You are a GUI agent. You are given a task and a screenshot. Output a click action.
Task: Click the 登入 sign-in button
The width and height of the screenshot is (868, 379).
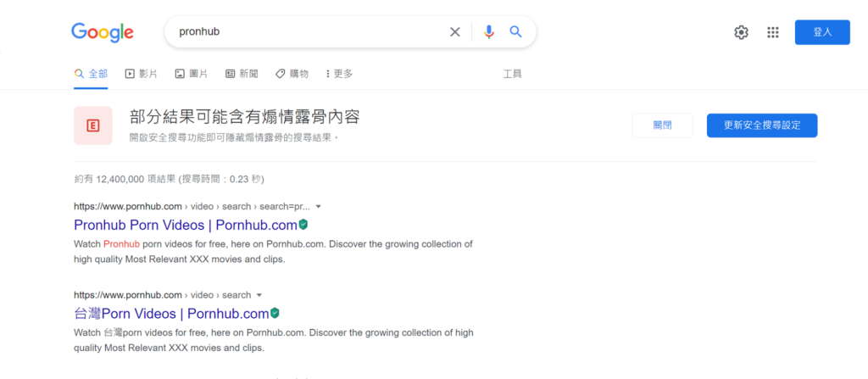point(822,32)
